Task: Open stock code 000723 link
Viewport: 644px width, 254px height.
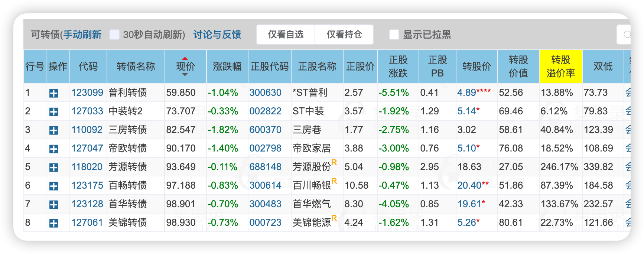Action: [x=266, y=222]
